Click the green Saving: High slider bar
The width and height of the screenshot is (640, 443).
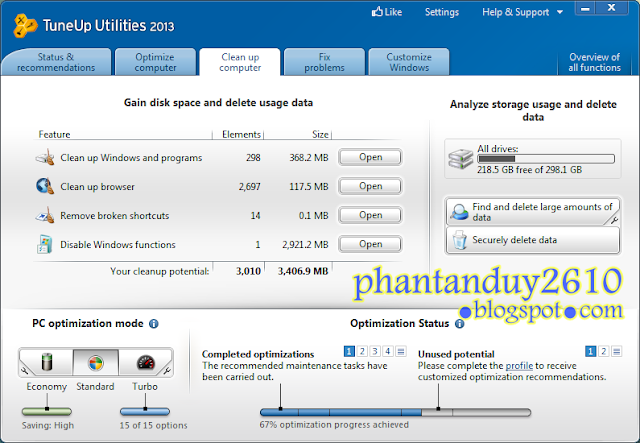point(47,411)
